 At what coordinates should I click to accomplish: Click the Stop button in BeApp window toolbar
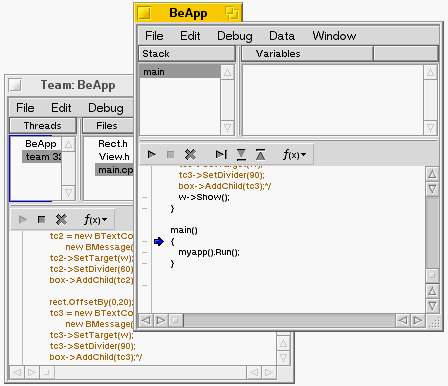click(170, 154)
